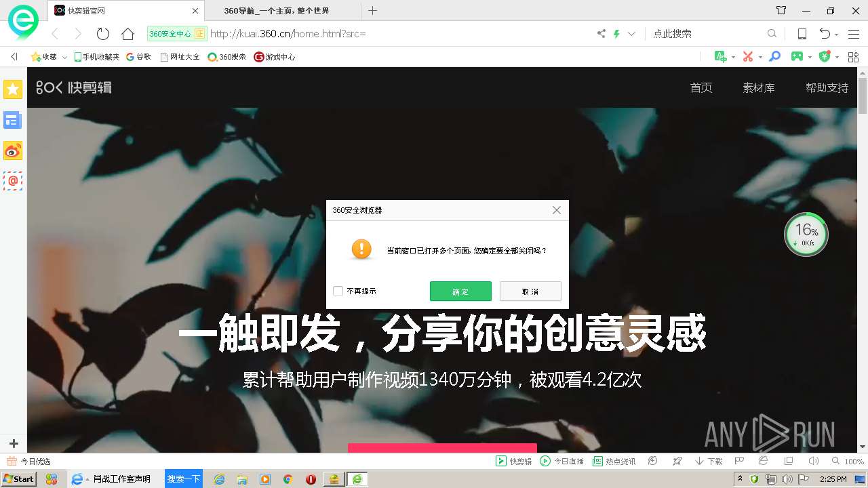Click the translate icon in toolbar
Screen dimensions: 868x488
pyautogui.click(x=721, y=56)
